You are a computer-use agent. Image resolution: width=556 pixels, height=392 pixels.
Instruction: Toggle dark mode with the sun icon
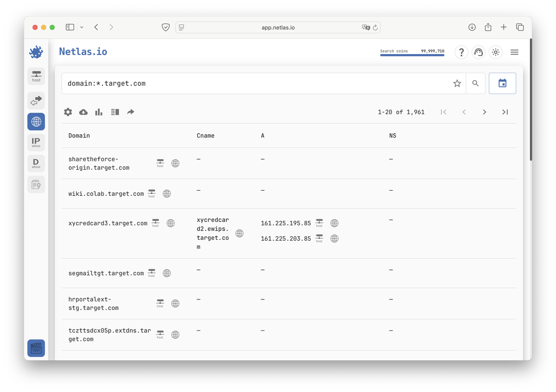pyautogui.click(x=495, y=52)
